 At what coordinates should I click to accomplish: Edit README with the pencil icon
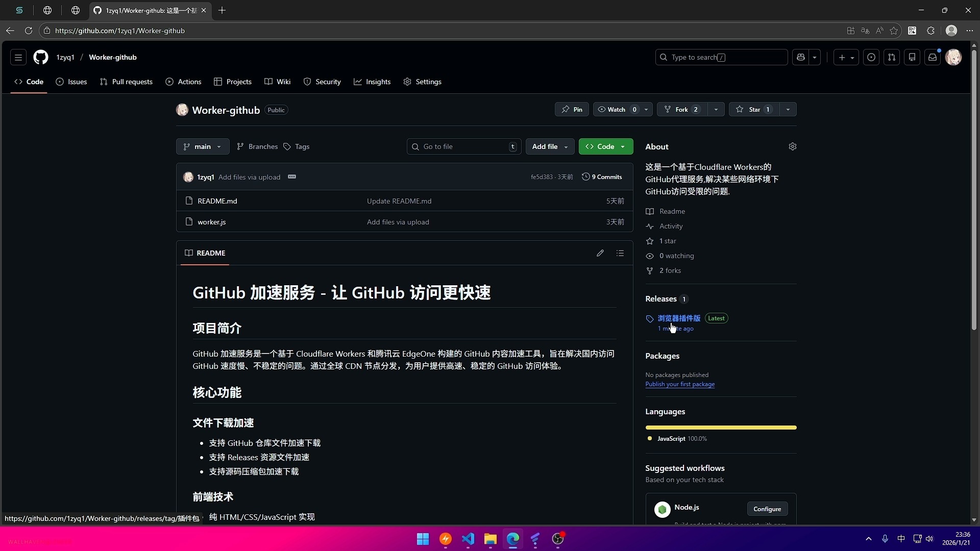pyautogui.click(x=600, y=253)
